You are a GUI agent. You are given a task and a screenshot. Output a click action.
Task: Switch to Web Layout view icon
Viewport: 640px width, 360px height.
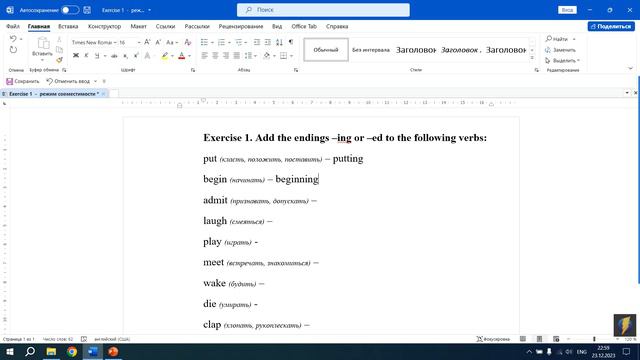pyautogui.click(x=556, y=339)
